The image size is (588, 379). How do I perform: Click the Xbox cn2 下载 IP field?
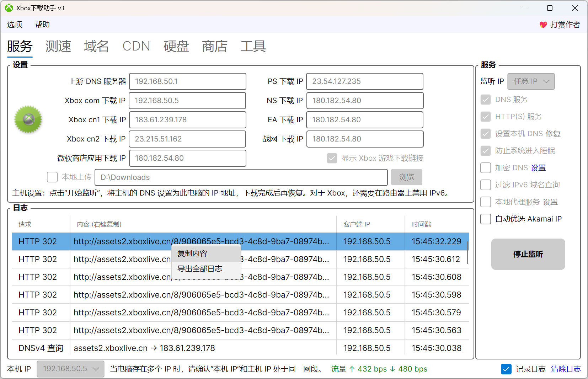click(188, 139)
